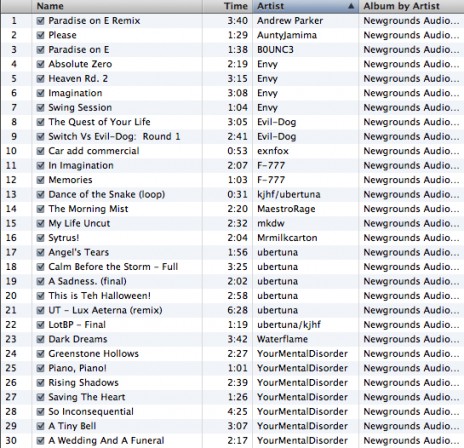Screen dimensions: 464x448
Task: Select the song Imagination by Envy
Action: coord(75,93)
